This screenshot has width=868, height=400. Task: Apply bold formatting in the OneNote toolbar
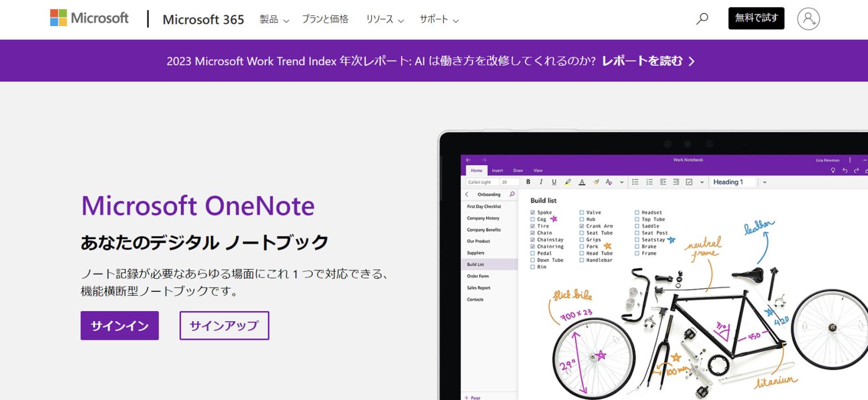528,182
